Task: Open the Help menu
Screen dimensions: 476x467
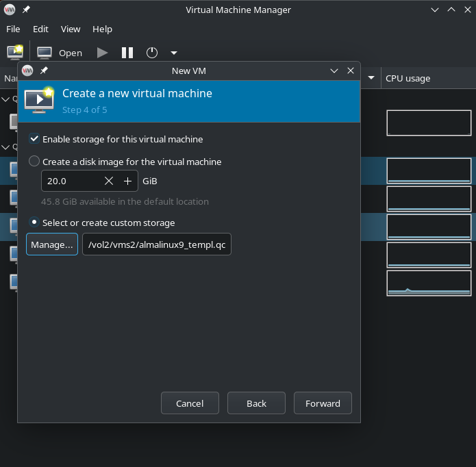Action: click(x=102, y=29)
